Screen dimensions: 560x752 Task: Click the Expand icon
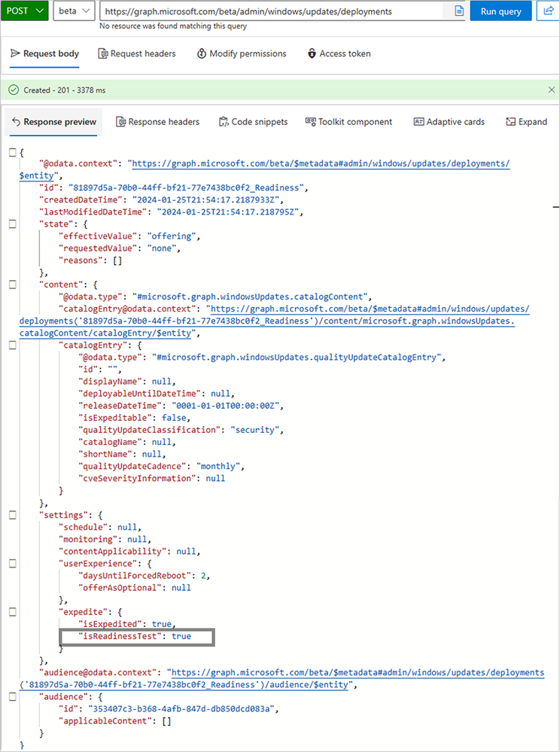tap(510, 122)
